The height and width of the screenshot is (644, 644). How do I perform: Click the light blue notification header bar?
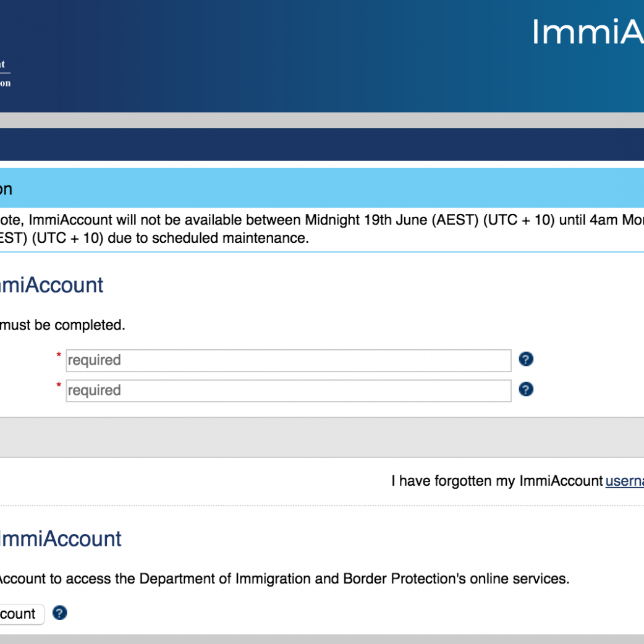[x=321, y=189]
